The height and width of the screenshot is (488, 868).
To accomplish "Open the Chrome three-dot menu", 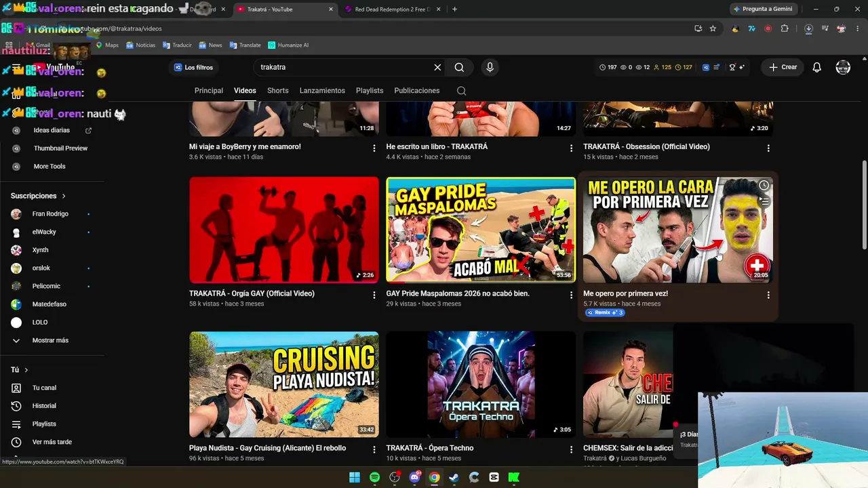I will [858, 28].
